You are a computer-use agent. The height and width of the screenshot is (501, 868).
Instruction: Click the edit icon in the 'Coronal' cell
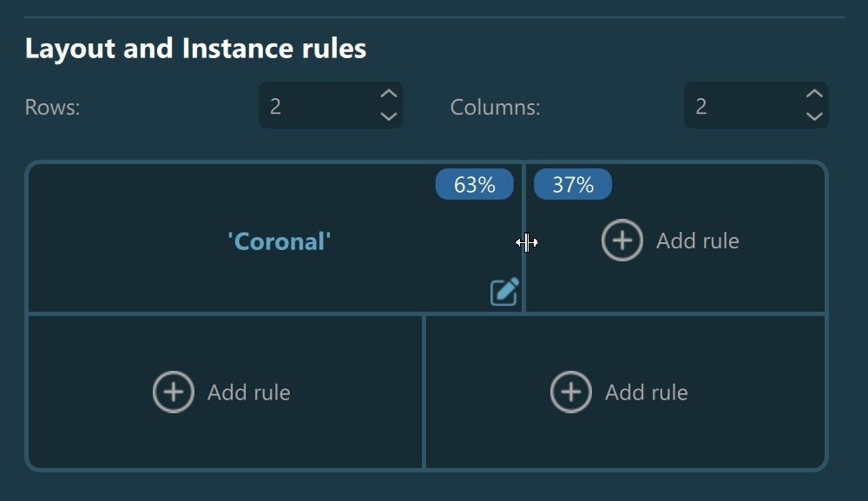[x=504, y=292]
